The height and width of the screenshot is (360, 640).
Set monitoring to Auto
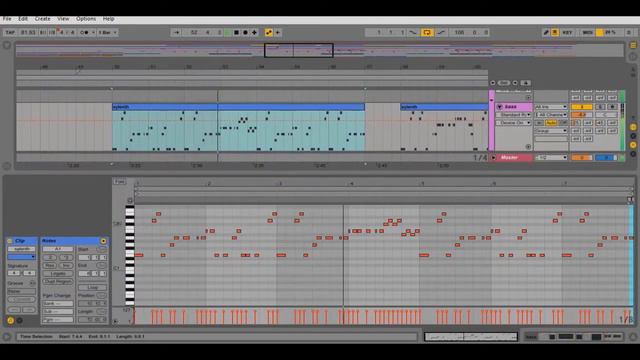(x=551, y=122)
